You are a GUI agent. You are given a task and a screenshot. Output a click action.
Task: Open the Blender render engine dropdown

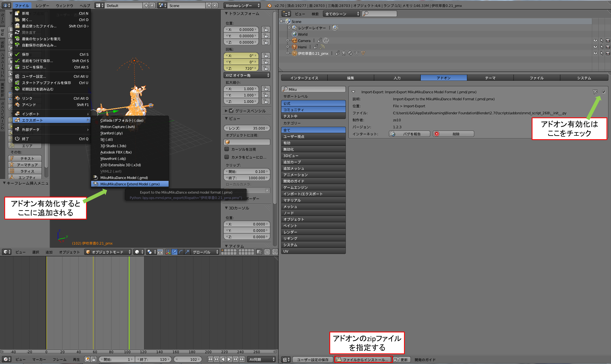click(x=242, y=5)
